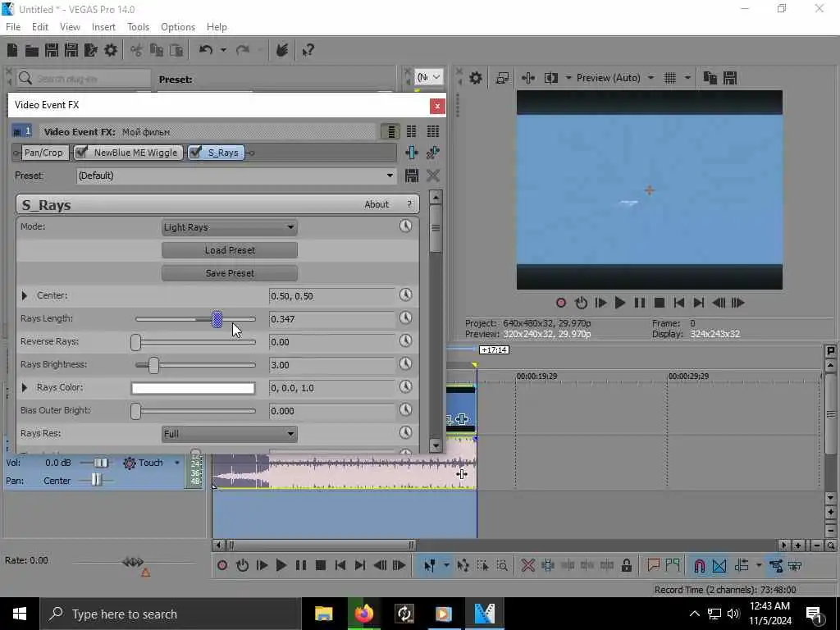Save preview snapshot to file

click(x=729, y=78)
